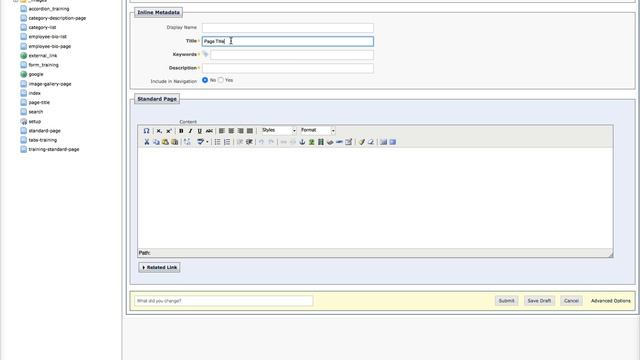Remove formatting with eraser icon

(x=371, y=142)
